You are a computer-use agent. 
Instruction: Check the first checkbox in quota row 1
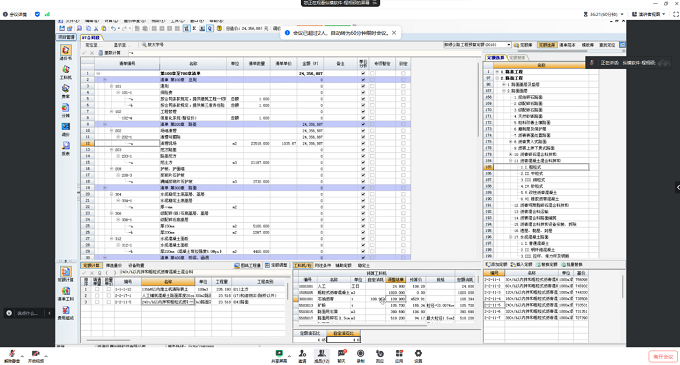coord(97,289)
